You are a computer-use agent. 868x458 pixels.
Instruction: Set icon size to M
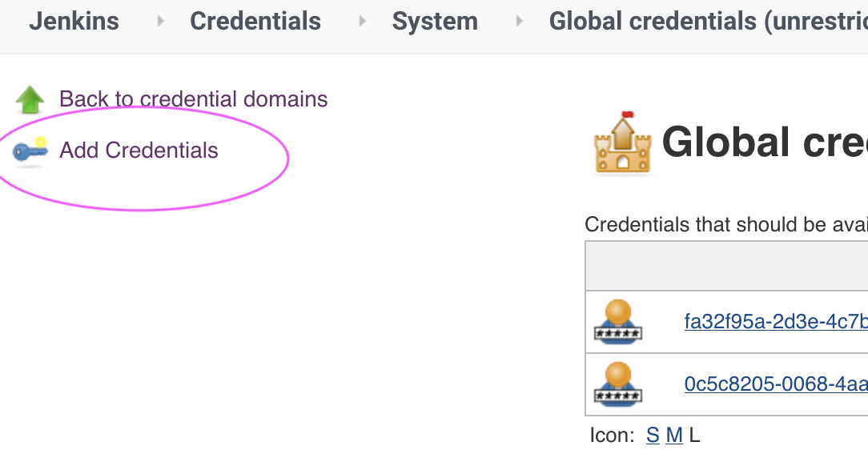[674, 436]
